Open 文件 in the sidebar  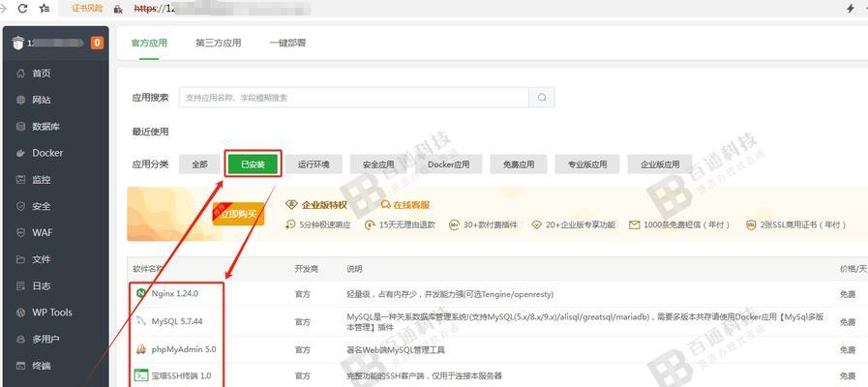pyautogui.click(x=42, y=259)
